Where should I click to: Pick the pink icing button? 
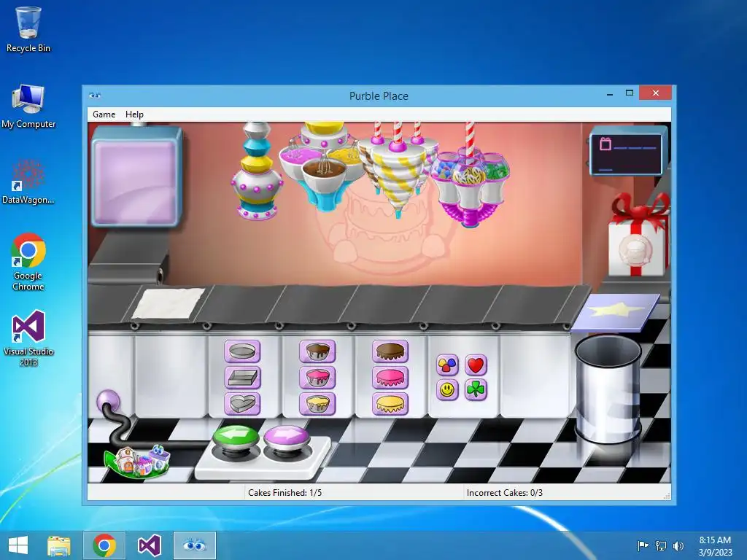tap(390, 378)
